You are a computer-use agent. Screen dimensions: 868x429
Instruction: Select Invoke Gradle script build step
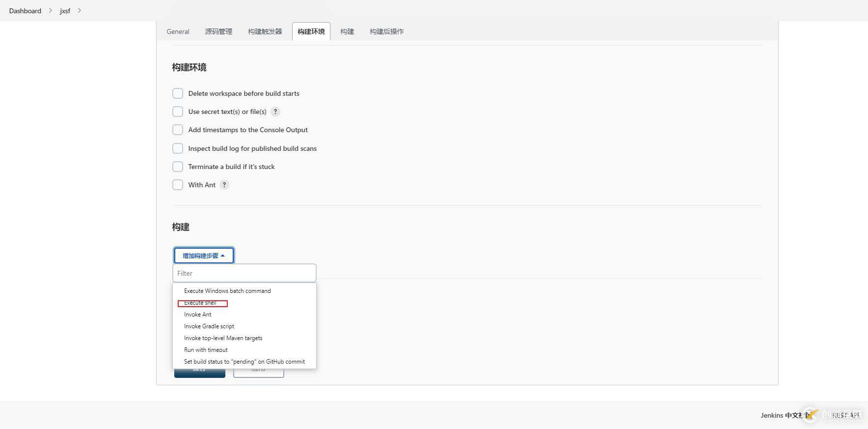point(209,326)
